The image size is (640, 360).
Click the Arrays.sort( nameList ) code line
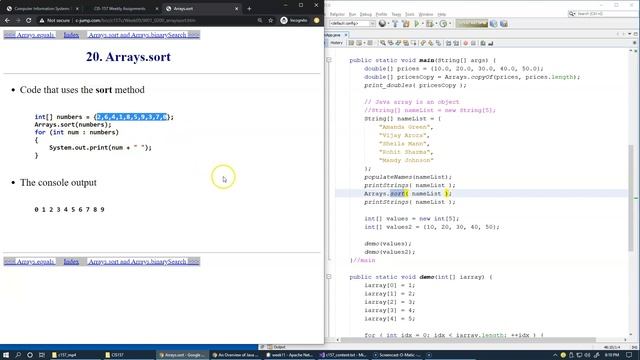pyautogui.click(x=408, y=193)
